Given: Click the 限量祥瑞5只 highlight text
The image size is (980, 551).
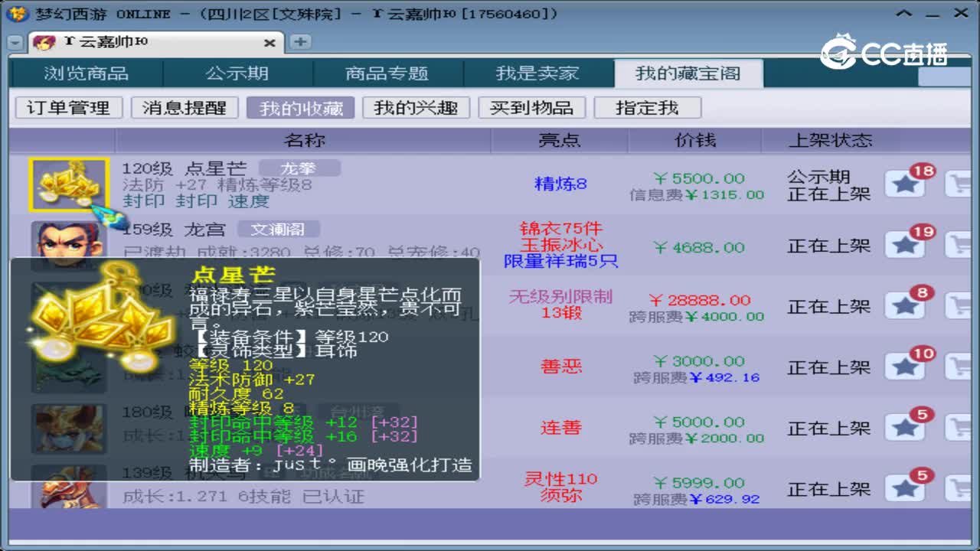Looking at the screenshot, I should [560, 262].
